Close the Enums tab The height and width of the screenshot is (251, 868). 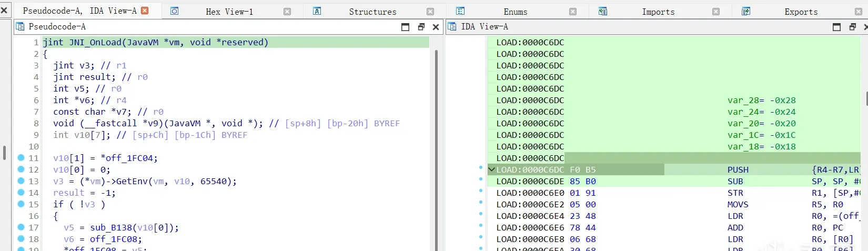coord(573,12)
